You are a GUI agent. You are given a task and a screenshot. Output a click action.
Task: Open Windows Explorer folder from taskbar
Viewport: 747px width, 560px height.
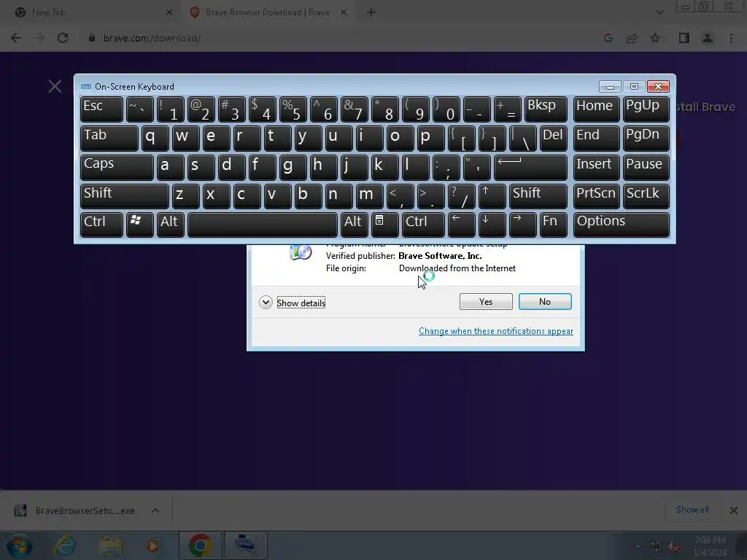pos(110,545)
